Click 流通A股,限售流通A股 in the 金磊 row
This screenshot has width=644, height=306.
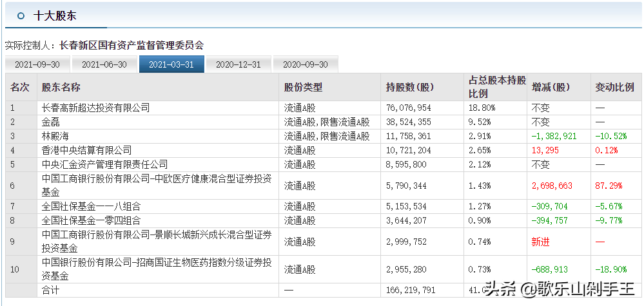[x=327, y=122]
